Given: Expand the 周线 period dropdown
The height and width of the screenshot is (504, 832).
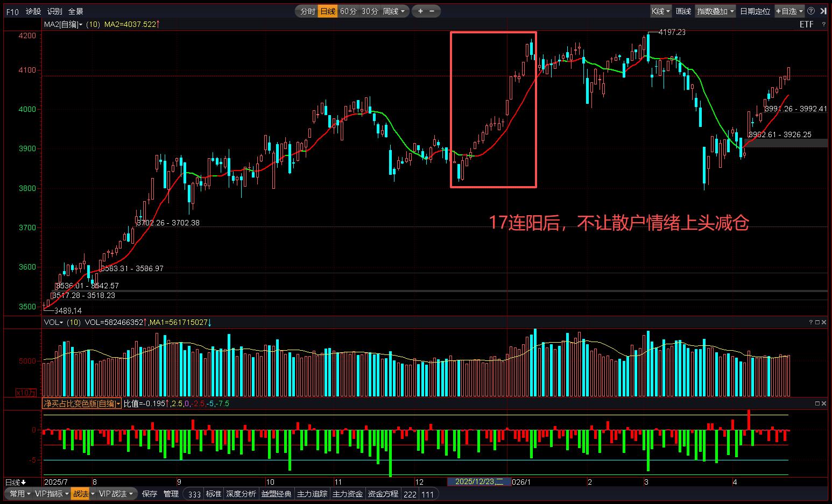Looking at the screenshot, I should [394, 11].
